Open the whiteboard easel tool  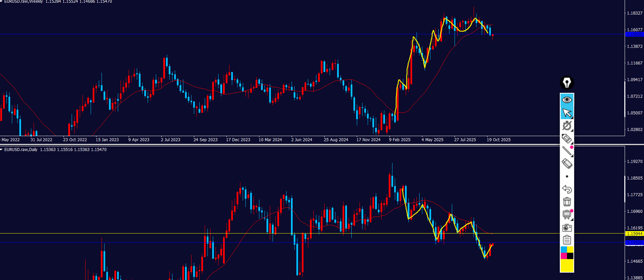(x=567, y=214)
